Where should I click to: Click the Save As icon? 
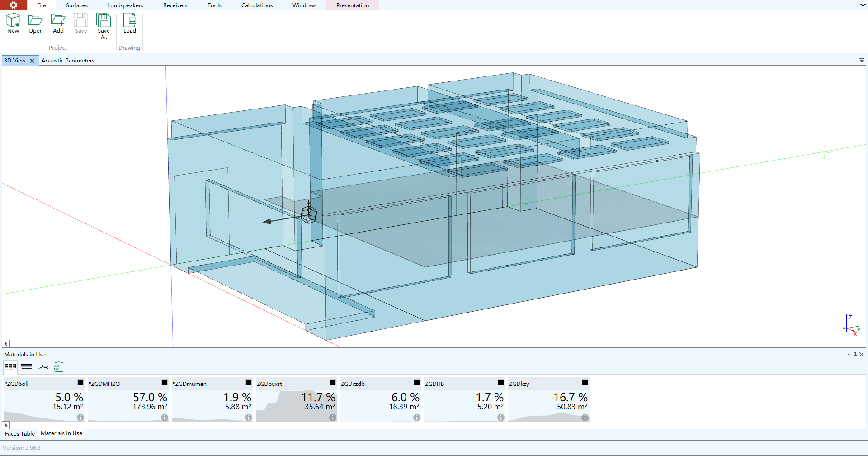point(104,26)
